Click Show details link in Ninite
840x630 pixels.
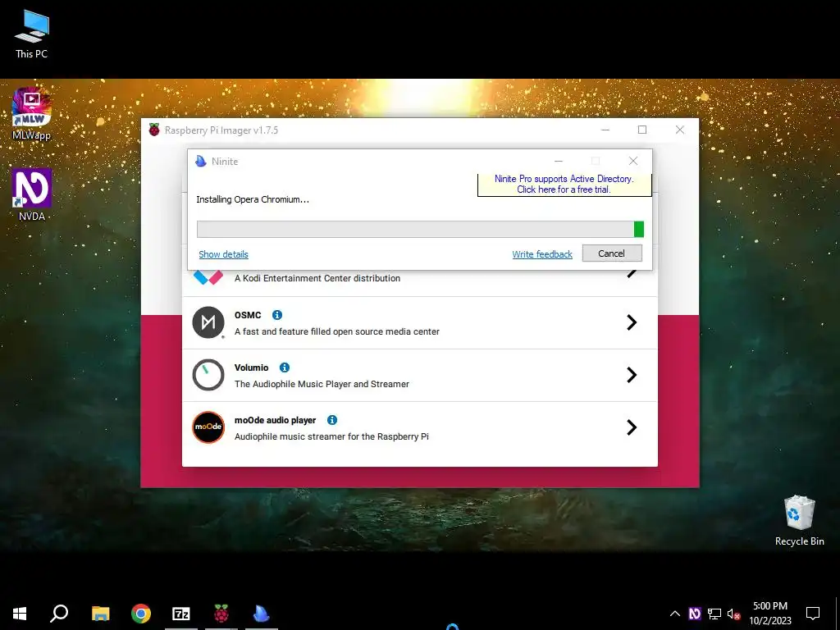tap(223, 254)
